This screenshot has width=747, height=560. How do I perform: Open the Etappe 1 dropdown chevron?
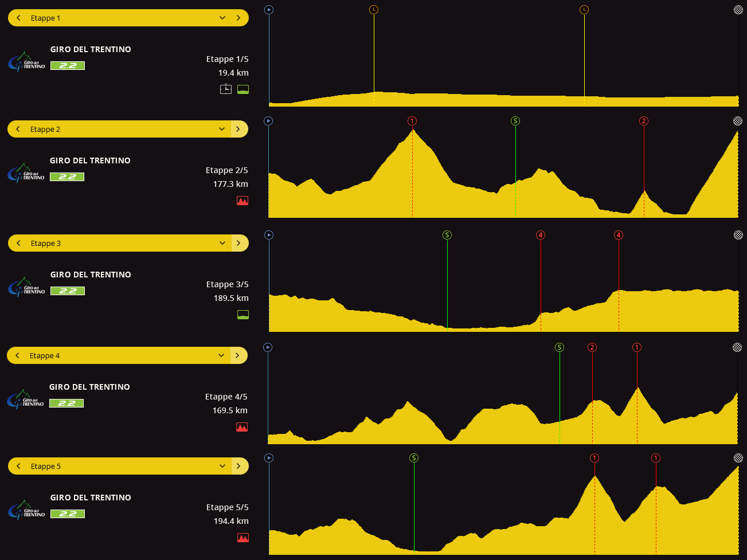(222, 18)
